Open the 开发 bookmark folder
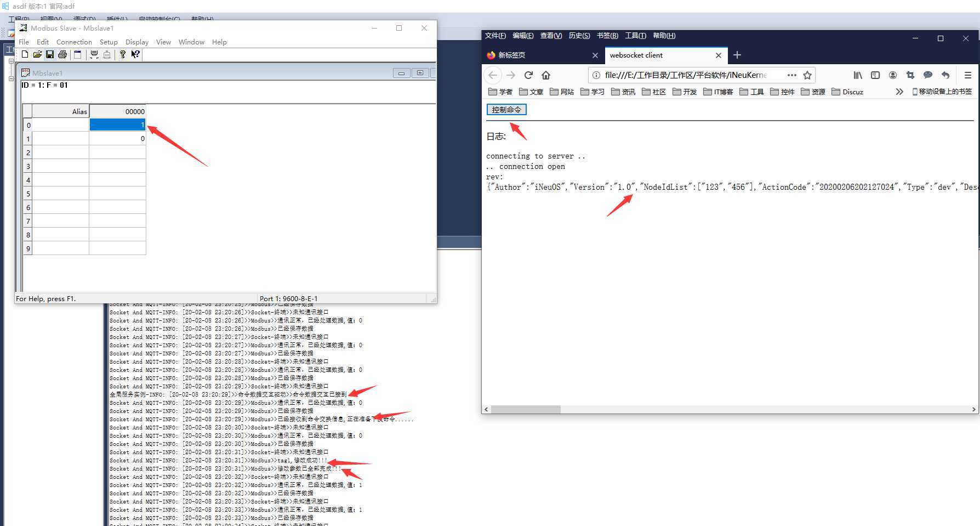 click(x=685, y=92)
